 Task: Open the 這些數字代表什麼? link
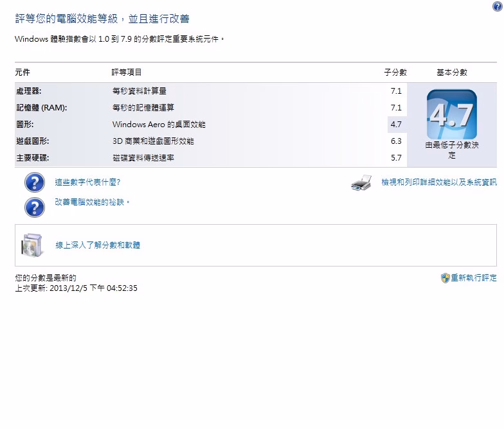pos(87,182)
